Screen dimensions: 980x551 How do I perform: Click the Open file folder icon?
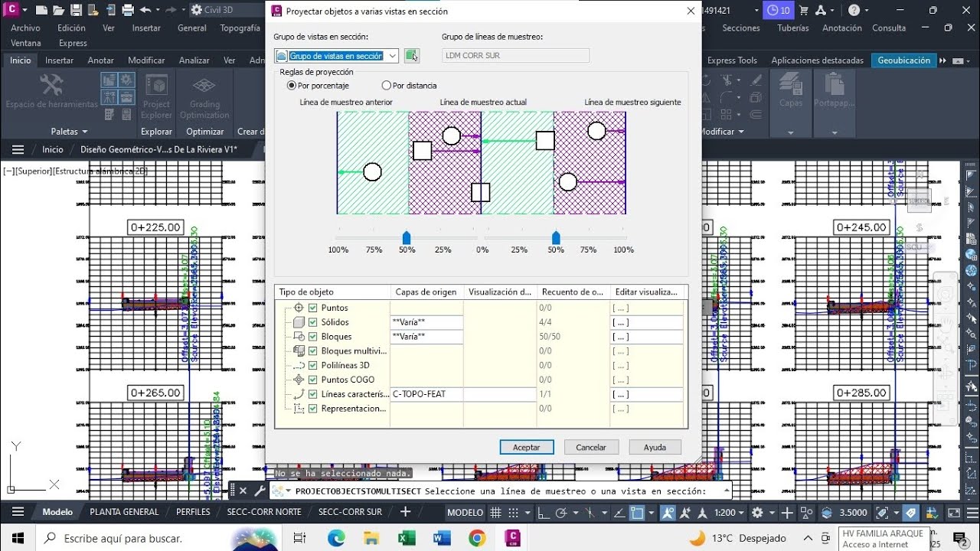pos(58,10)
